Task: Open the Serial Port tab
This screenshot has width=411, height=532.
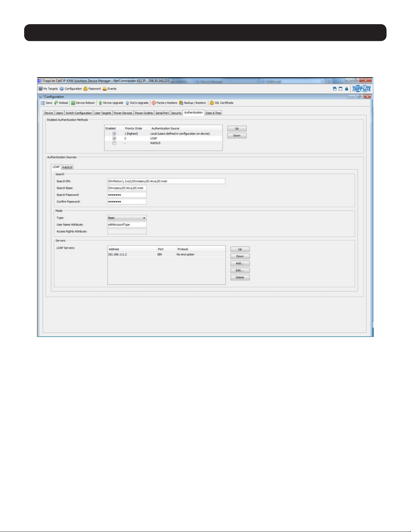Action: (162, 113)
